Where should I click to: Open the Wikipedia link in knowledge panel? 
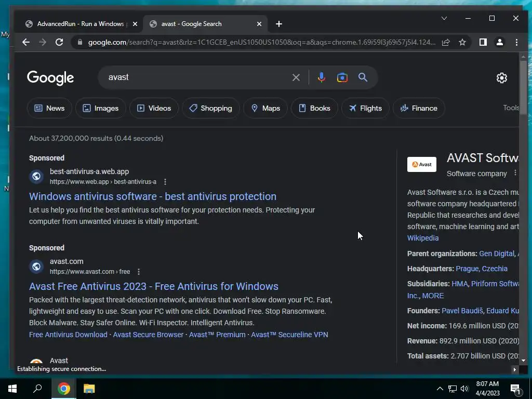tap(423, 238)
